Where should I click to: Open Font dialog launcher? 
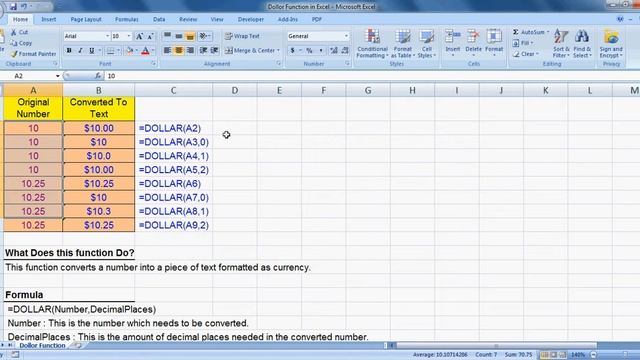click(x=154, y=64)
